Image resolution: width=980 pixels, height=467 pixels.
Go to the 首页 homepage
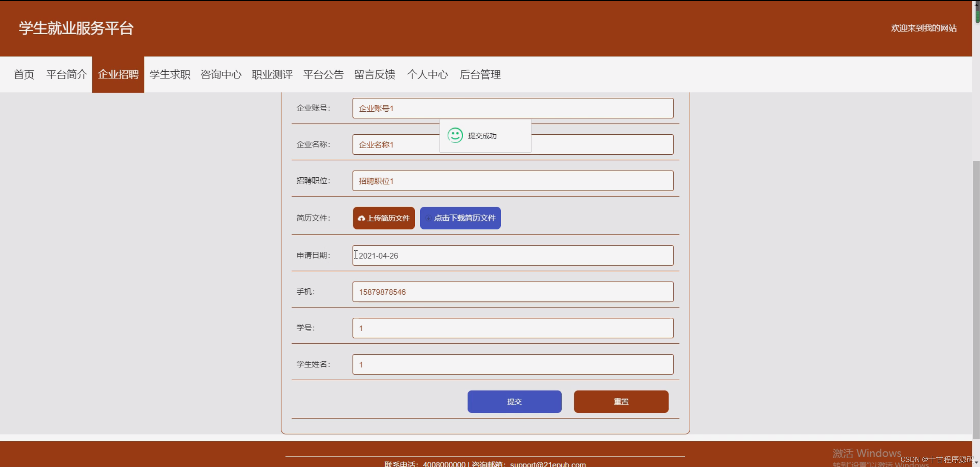click(23, 74)
